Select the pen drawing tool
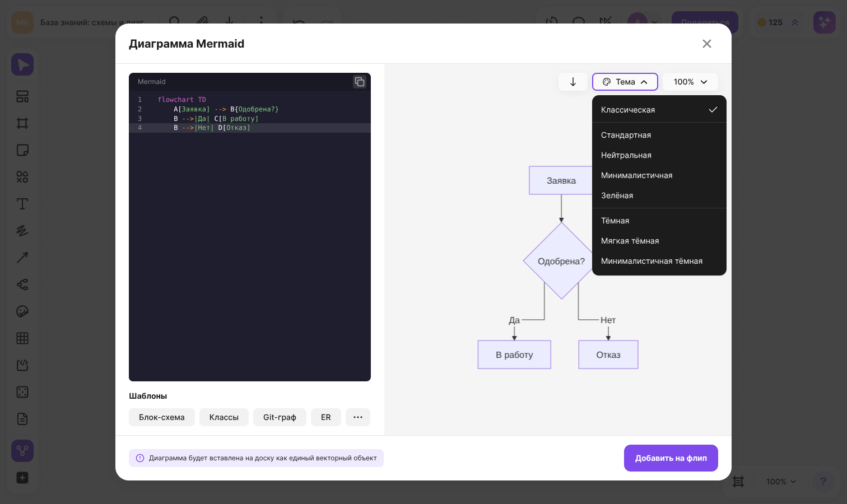The image size is (847, 504). click(22, 231)
